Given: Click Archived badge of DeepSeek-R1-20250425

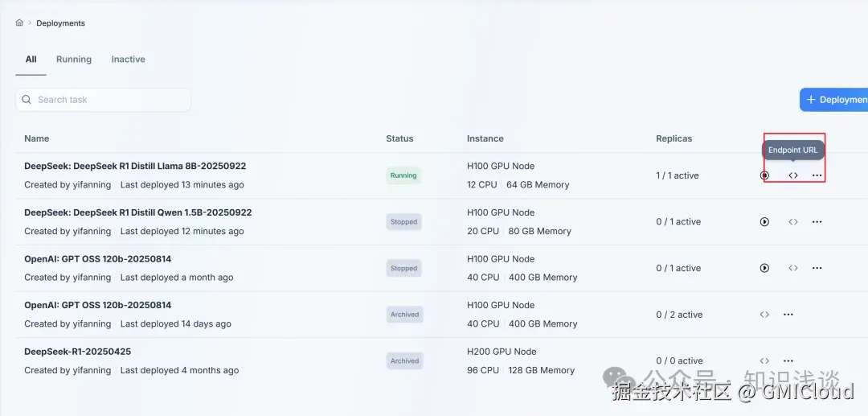Looking at the screenshot, I should click(404, 360).
